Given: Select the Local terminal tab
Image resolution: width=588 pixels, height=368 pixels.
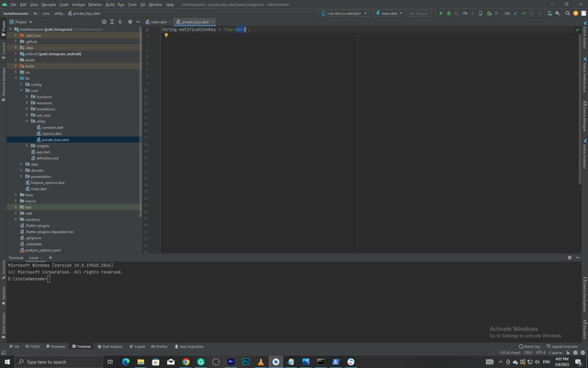Looking at the screenshot, I should 34,258.
